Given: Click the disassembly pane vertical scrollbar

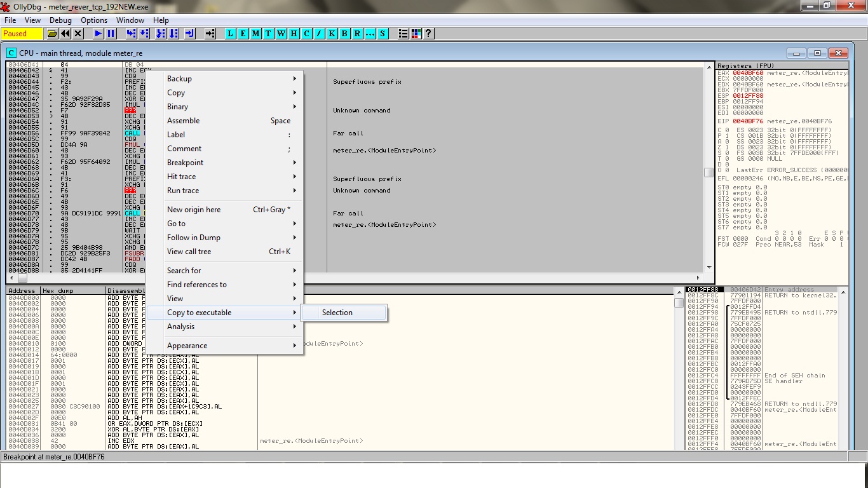Looking at the screenshot, I should [x=707, y=172].
